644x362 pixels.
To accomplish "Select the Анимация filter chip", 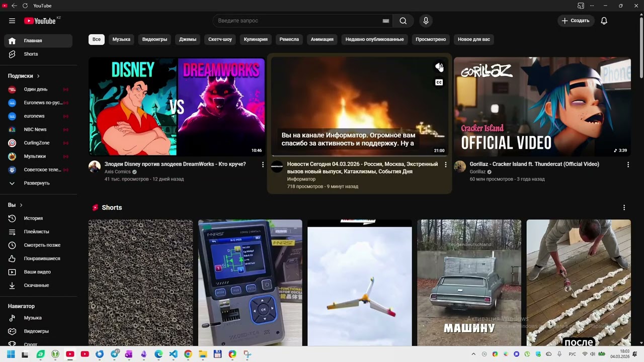I will pyautogui.click(x=322, y=39).
